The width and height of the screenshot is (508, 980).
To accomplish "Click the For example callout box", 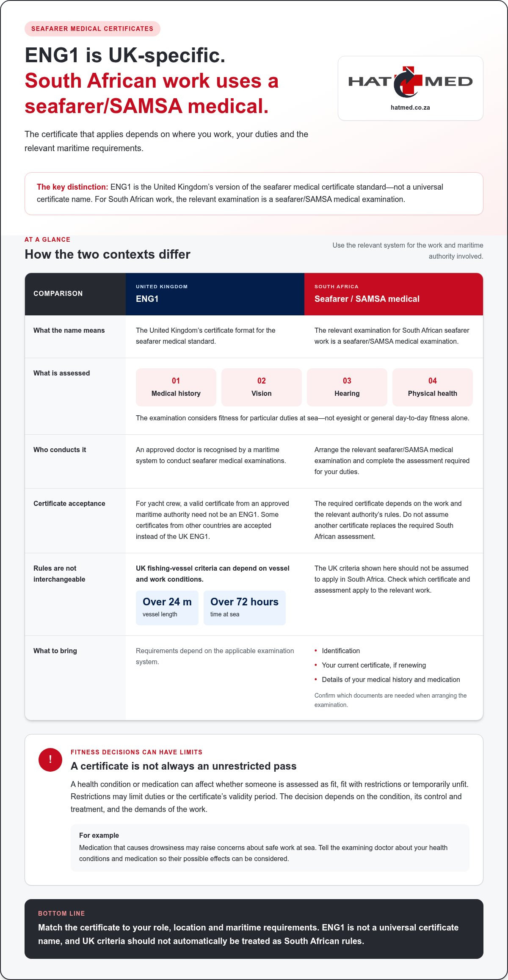I will click(270, 847).
